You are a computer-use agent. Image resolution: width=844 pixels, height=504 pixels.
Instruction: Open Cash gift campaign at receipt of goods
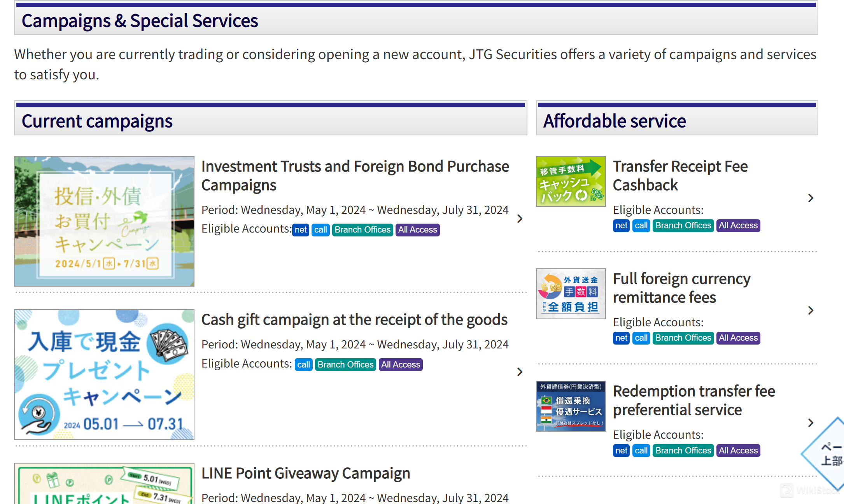pos(354,320)
